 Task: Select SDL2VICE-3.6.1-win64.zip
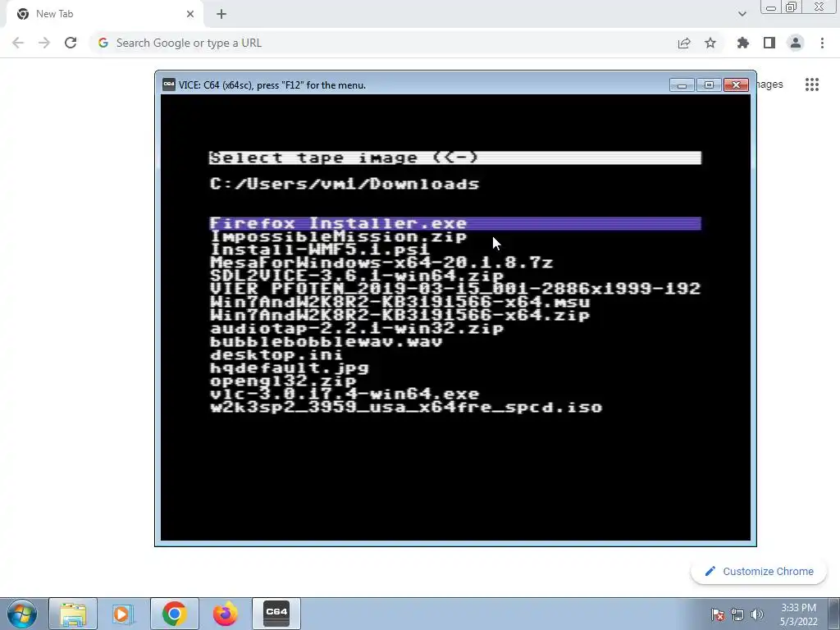[357, 276]
